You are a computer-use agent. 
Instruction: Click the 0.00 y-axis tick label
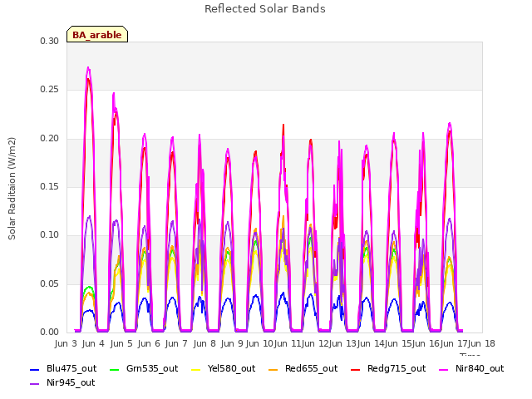pyautogui.click(x=50, y=332)
